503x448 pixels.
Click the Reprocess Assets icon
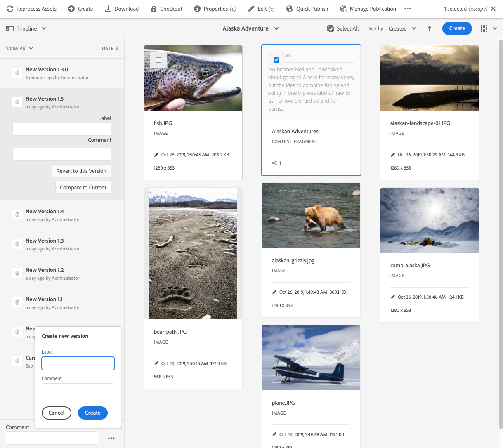tap(10, 9)
